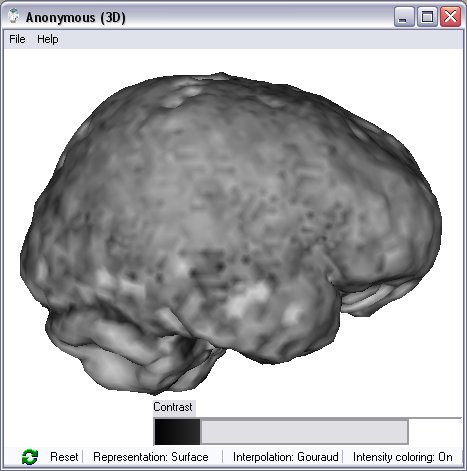Click the 3D brain surface rendering
This screenshot has width=467, height=471.
pyautogui.click(x=230, y=233)
